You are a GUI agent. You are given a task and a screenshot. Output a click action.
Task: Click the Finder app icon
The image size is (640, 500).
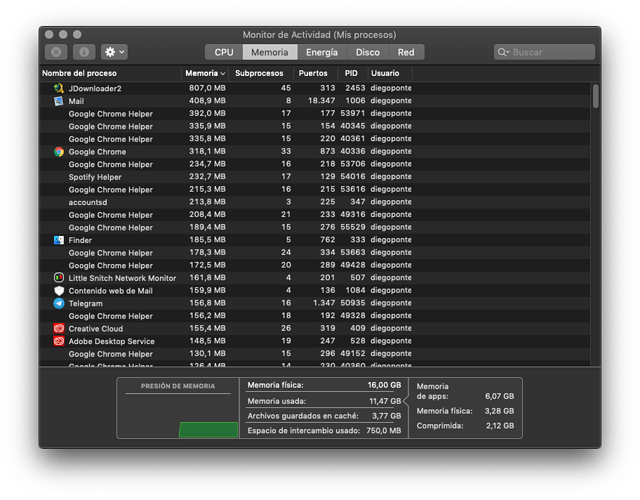pyautogui.click(x=59, y=240)
